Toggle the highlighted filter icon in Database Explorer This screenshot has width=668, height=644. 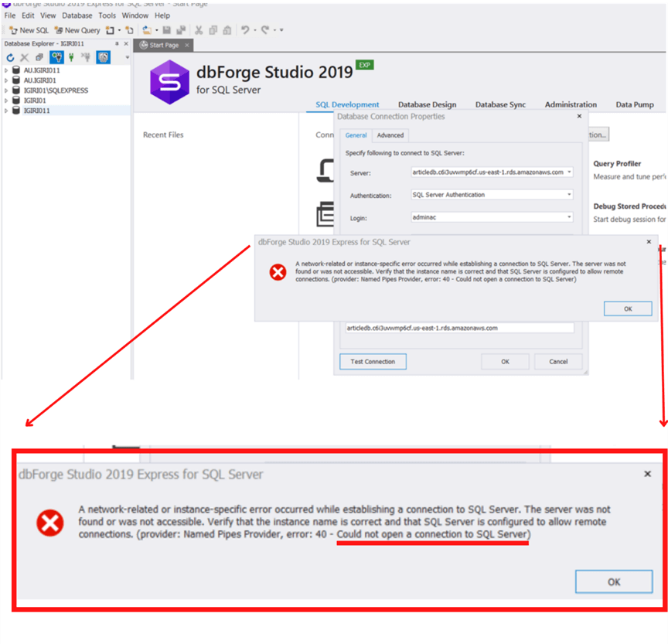click(x=104, y=57)
